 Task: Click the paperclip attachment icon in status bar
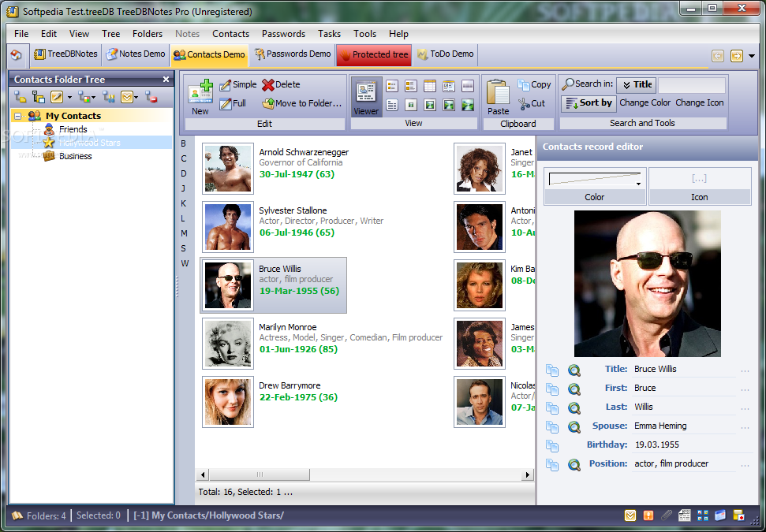click(667, 515)
